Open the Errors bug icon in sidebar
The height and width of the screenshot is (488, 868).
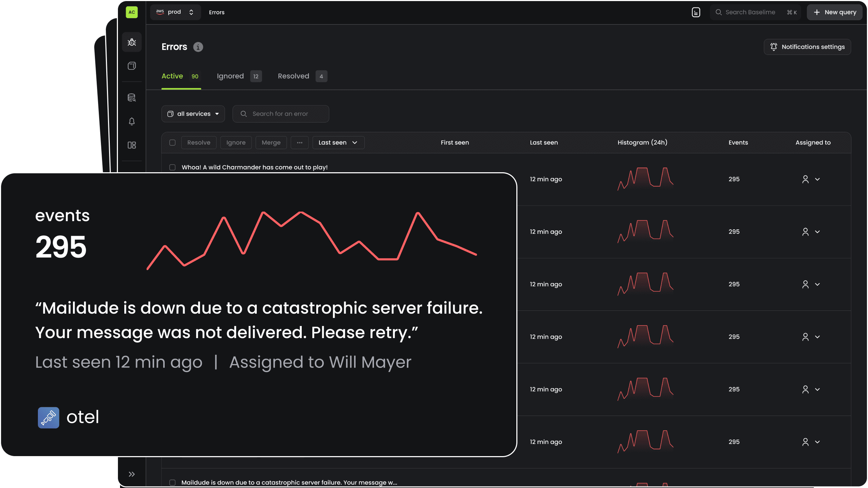132,42
